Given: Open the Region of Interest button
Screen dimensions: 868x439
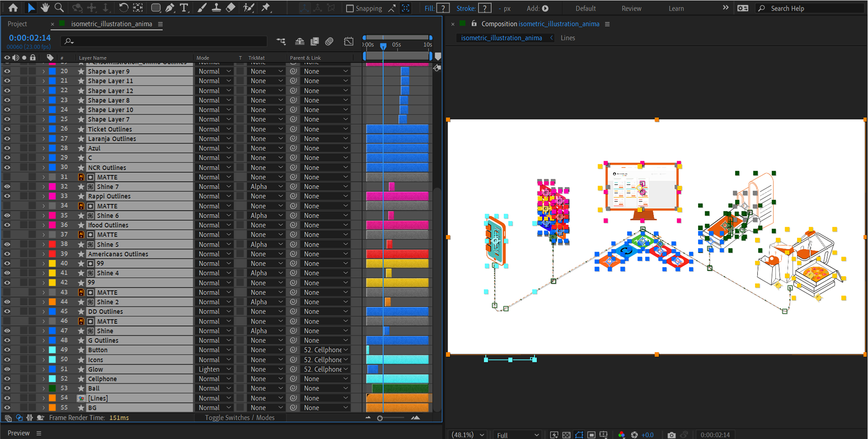Looking at the screenshot, I should (x=591, y=435).
